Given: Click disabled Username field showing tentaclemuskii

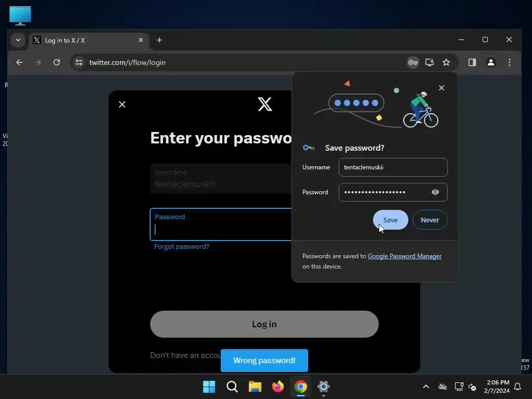Looking at the screenshot, I should 221,179.
